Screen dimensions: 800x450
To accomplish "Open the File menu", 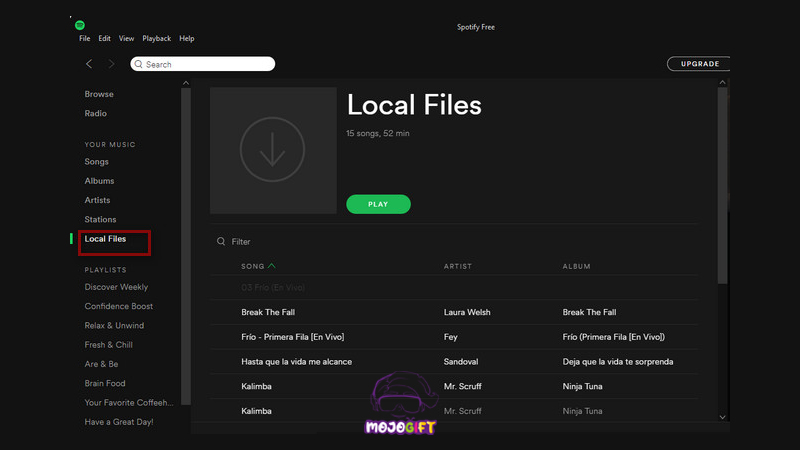I will coord(85,38).
